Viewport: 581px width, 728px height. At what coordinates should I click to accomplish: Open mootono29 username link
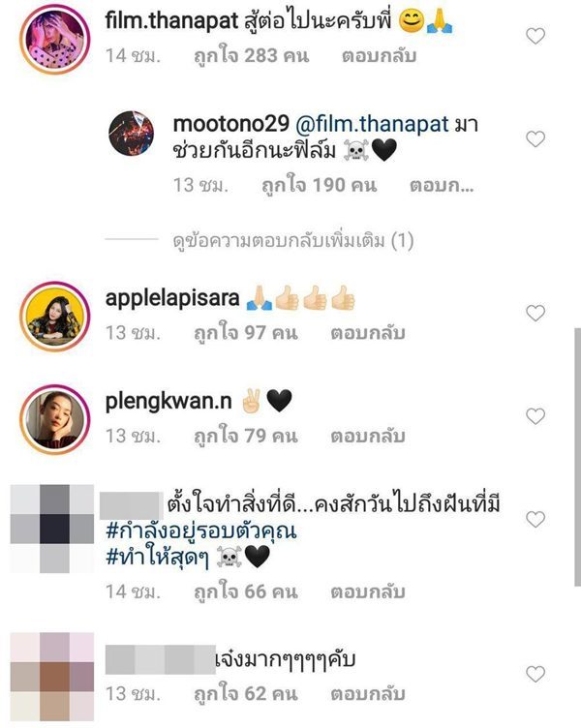point(231,125)
